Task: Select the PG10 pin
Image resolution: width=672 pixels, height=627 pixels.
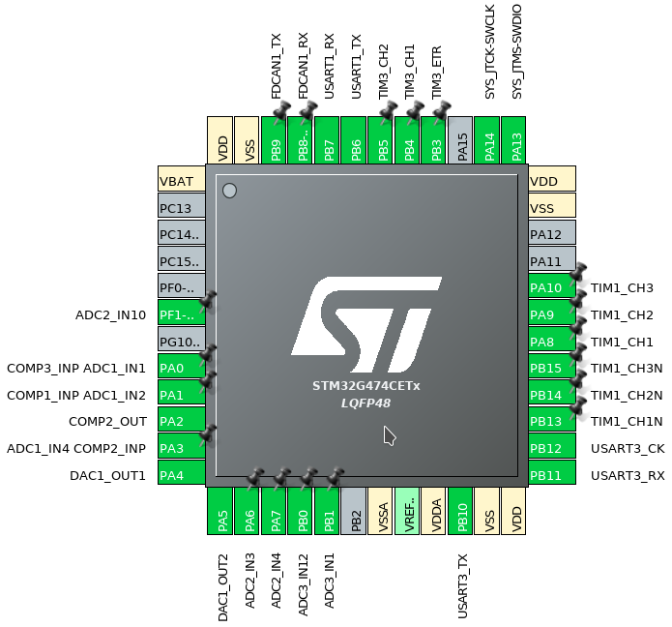Action: click(x=182, y=340)
